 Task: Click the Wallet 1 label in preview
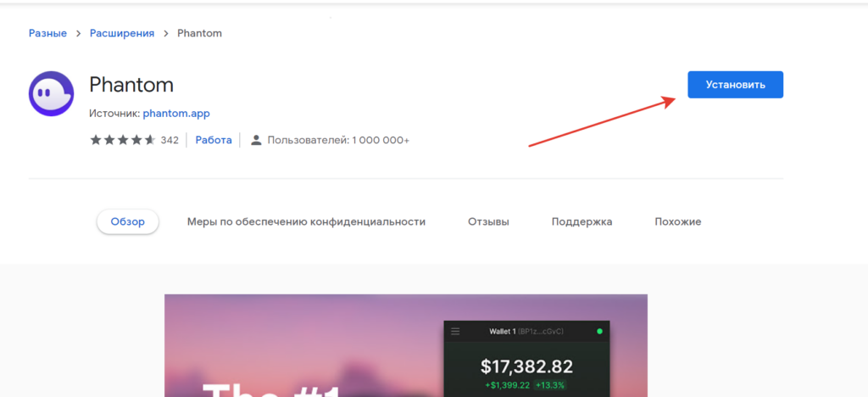click(x=503, y=332)
